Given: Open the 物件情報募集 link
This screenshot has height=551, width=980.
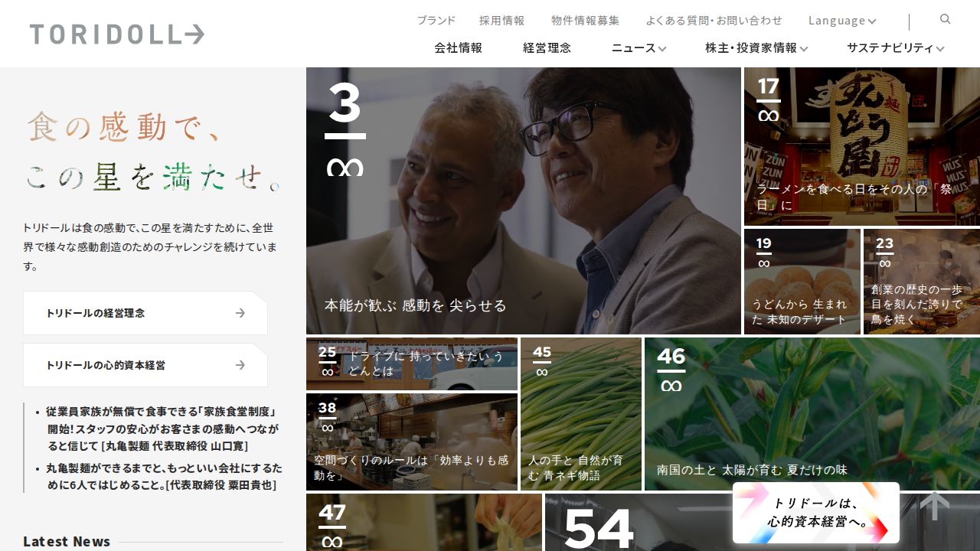Looking at the screenshot, I should 586,21.
